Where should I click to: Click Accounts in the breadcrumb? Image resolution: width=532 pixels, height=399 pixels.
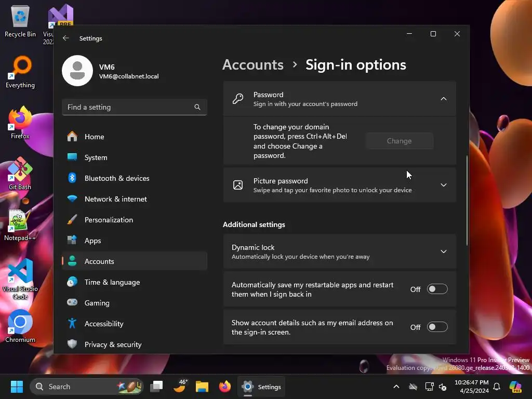[253, 65]
